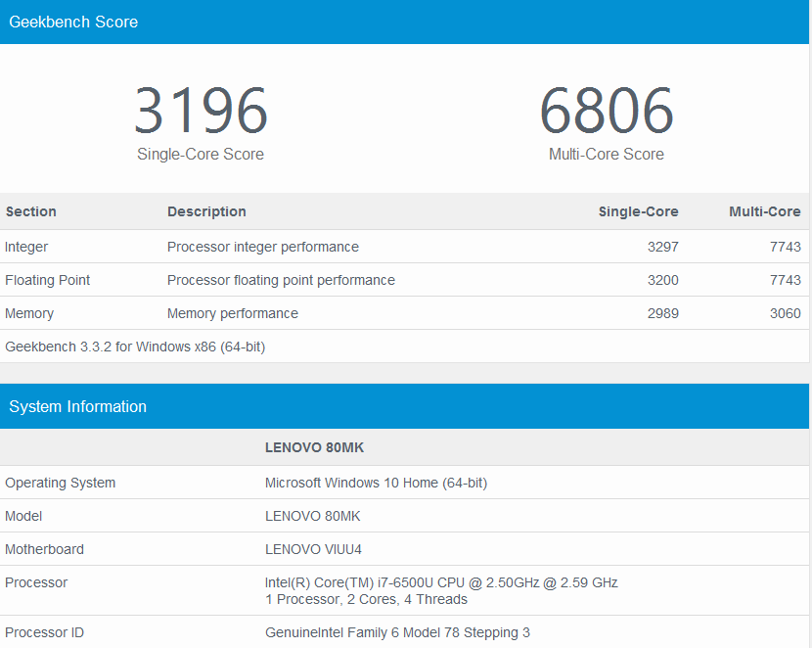Screen dimensions: 812x648
Task: Select Floating Point single-core value 3200
Action: tap(663, 280)
